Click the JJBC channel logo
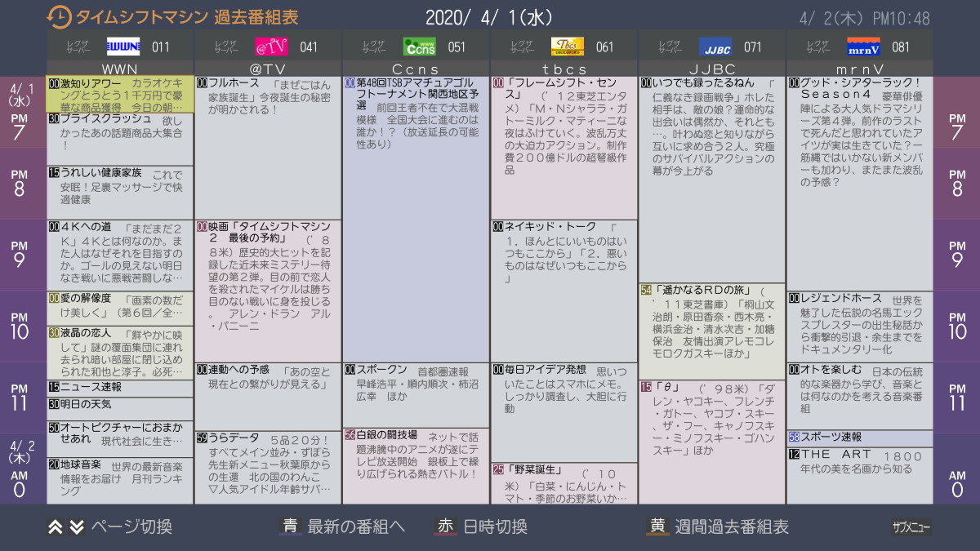 coord(715,47)
